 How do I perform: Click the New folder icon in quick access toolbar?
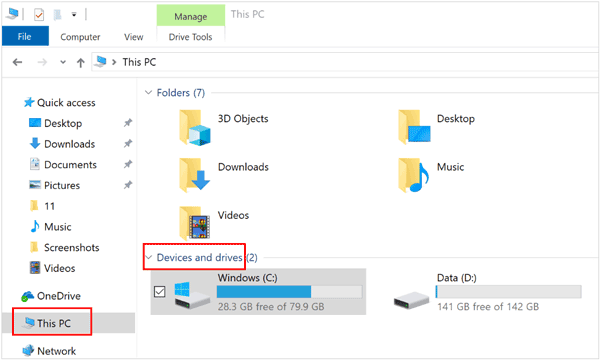point(57,15)
